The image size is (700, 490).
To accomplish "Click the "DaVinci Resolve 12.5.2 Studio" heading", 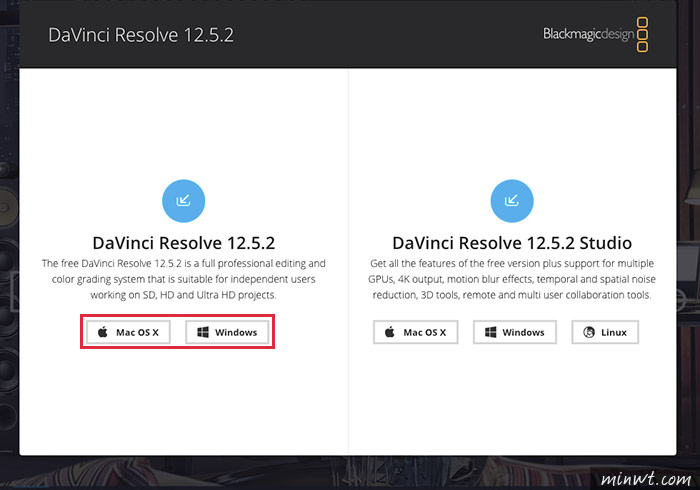I will point(512,243).
